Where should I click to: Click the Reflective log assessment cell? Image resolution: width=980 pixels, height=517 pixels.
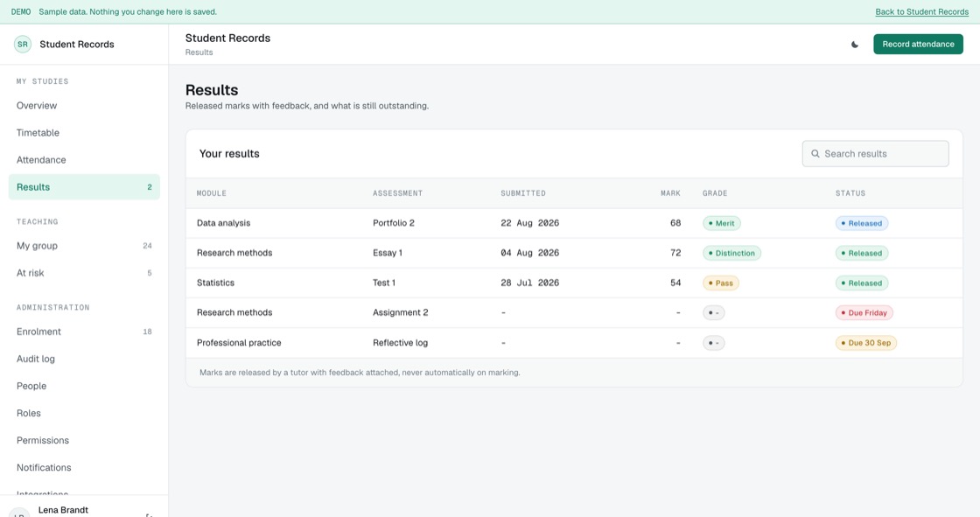[x=400, y=343]
